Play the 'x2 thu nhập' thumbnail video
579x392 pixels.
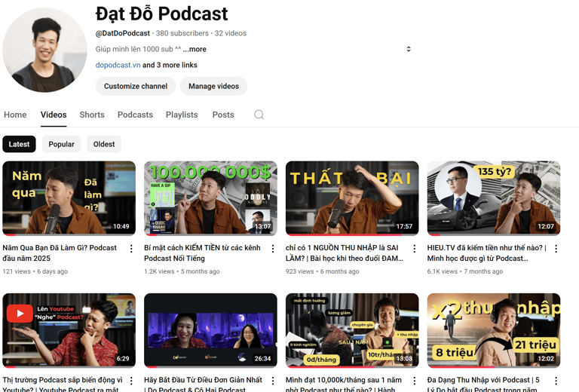(x=494, y=330)
